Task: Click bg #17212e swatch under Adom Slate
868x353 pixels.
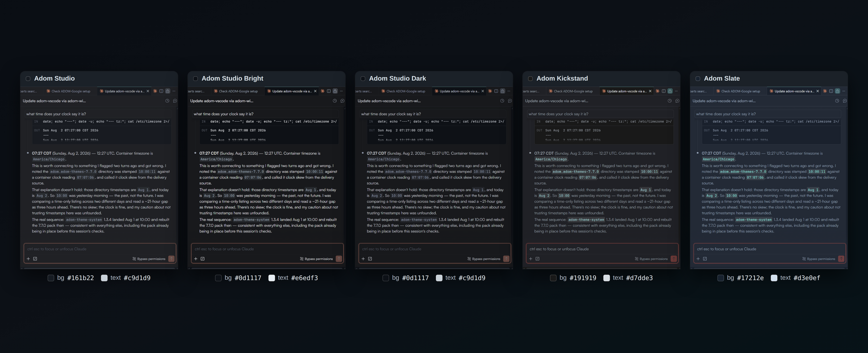Action: point(721,278)
